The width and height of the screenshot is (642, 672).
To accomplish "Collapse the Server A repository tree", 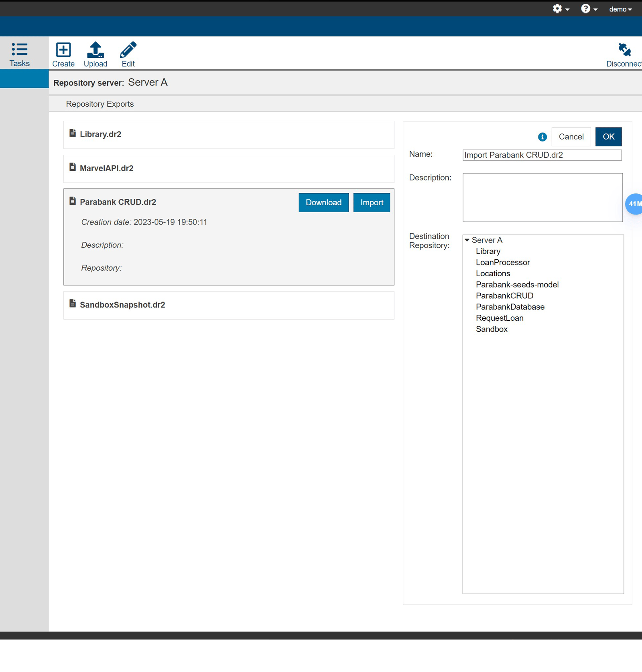I will 467,240.
